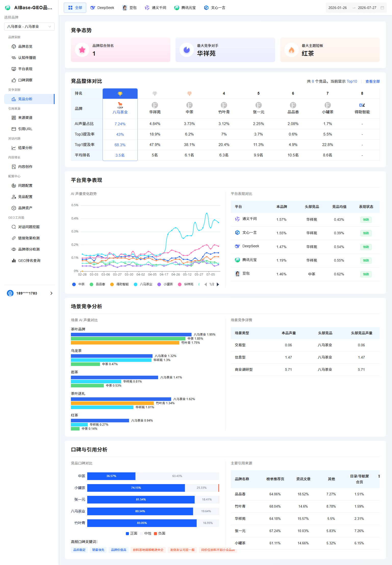
Task: Click 华祥苑 column in comparison table
Action: click(x=155, y=124)
